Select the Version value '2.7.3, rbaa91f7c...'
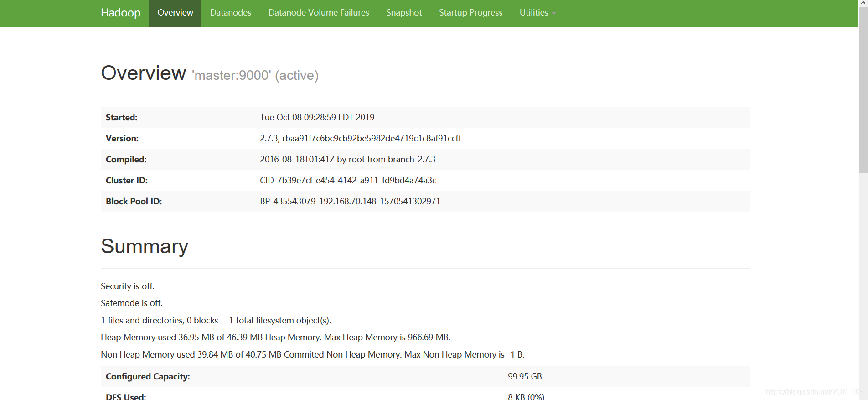868x400 pixels. (361, 139)
